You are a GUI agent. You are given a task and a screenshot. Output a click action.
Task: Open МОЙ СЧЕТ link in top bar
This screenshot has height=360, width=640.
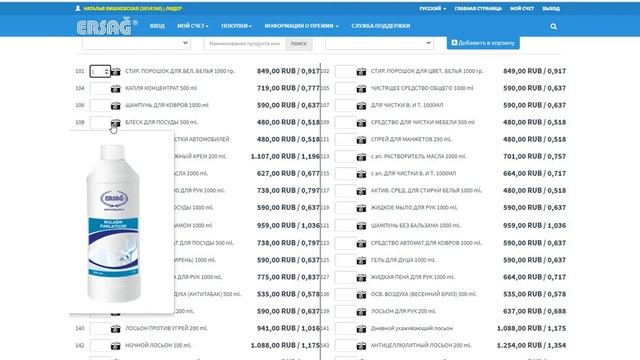point(522,9)
